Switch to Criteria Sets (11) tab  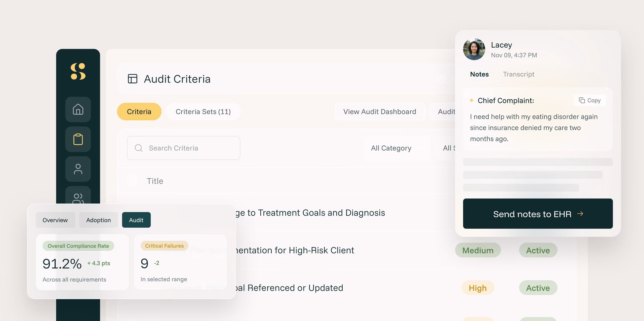coord(203,111)
